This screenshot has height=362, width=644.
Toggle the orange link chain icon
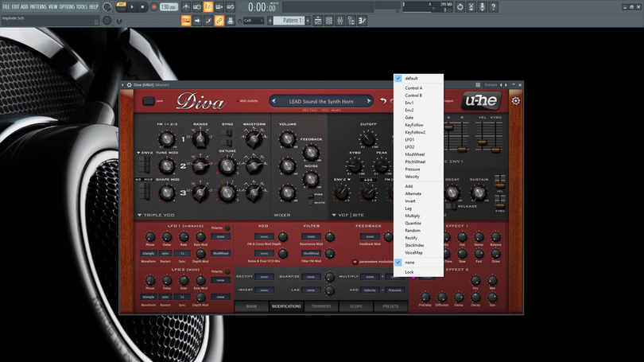tap(219, 21)
